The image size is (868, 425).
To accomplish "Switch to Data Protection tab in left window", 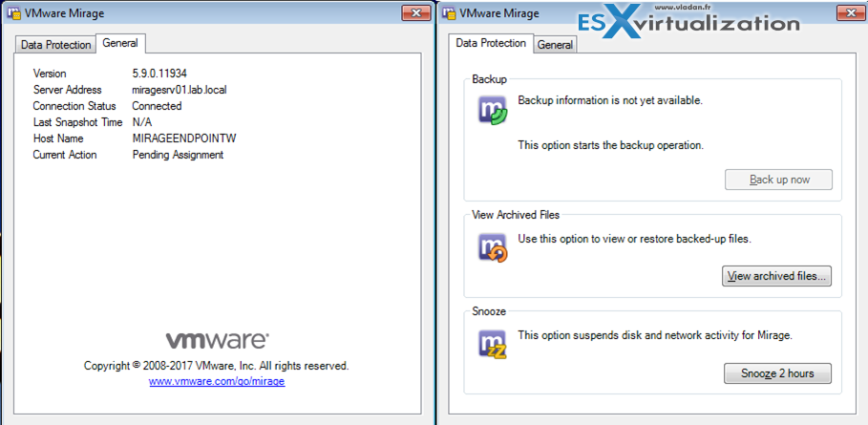I will click(x=56, y=45).
